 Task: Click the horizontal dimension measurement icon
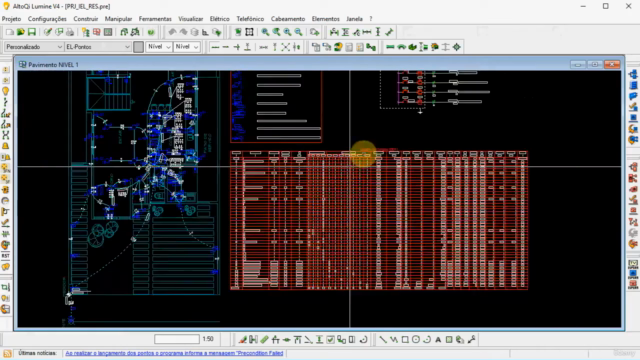[367, 32]
